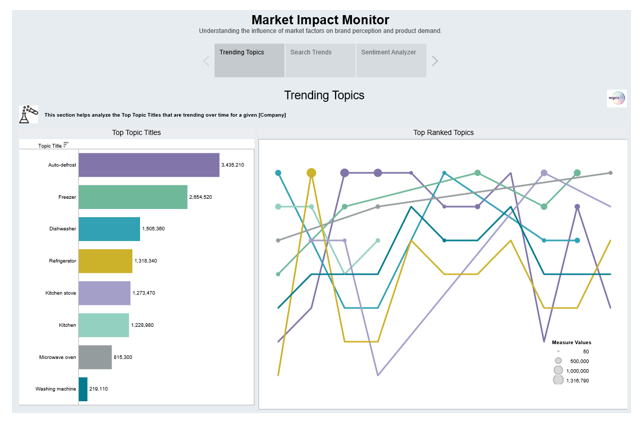644x421 pixels.
Task: Go to previous tab with left chevron
Action: (207, 61)
